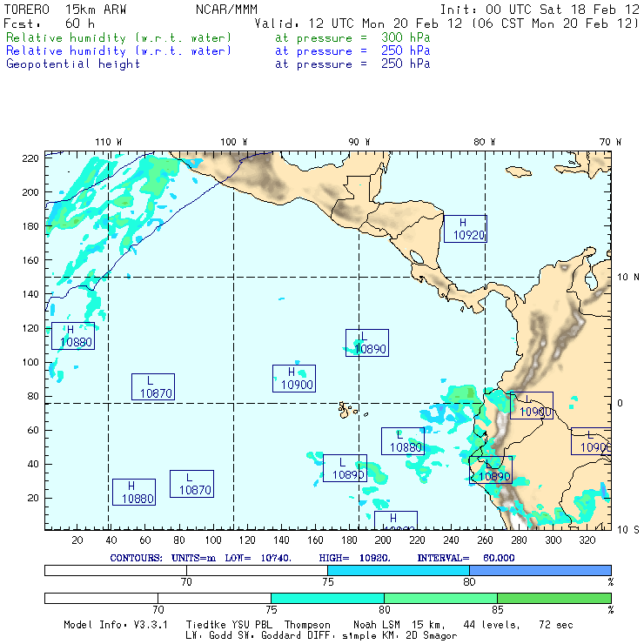Click the cyan 75-80% swatch in upper colorbar
The height and width of the screenshot is (644, 644).
pos(399,570)
